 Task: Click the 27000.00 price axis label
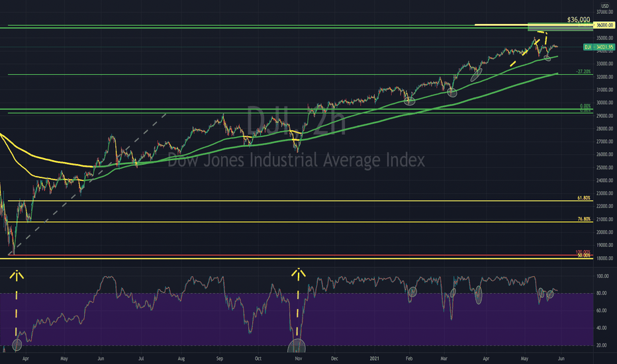pos(605,142)
